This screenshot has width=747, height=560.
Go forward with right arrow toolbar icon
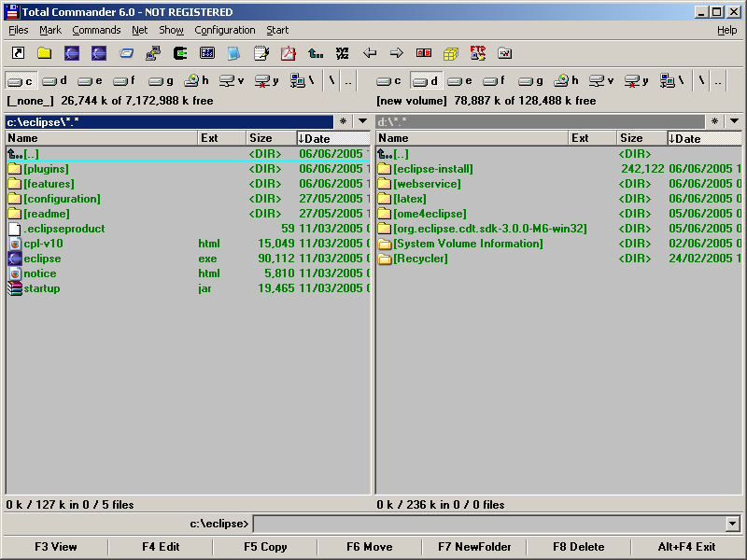(x=396, y=53)
